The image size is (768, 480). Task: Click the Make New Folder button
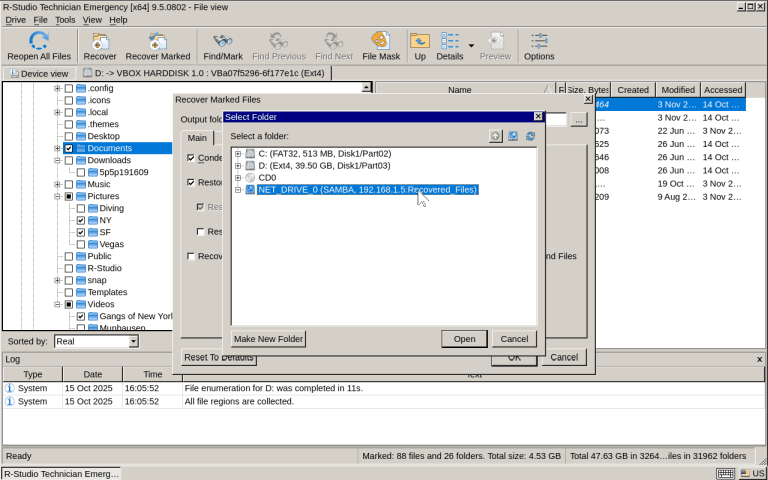(268, 339)
